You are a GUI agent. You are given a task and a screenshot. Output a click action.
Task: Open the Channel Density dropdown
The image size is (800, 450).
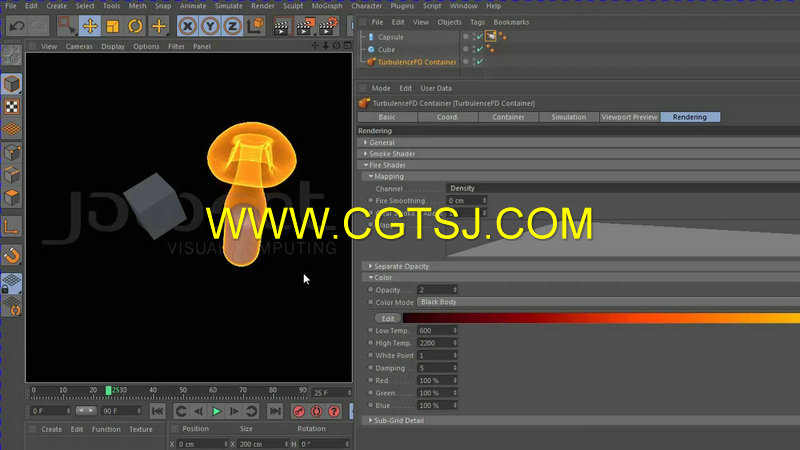pos(623,188)
